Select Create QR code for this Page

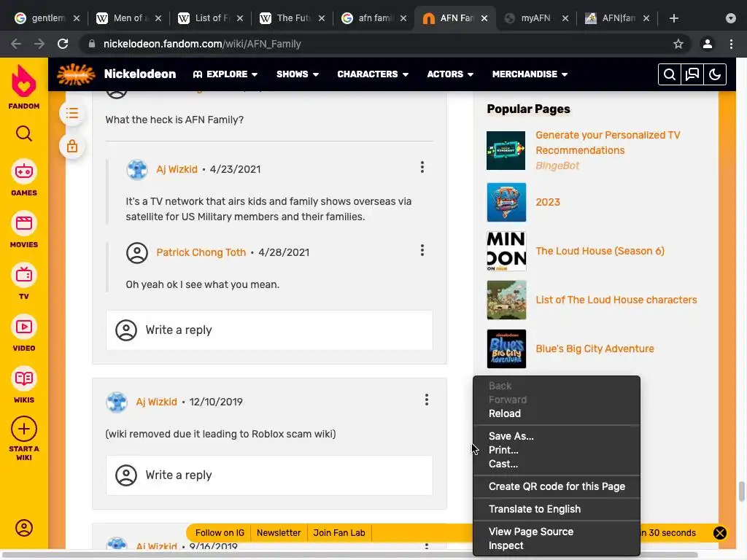557,486
